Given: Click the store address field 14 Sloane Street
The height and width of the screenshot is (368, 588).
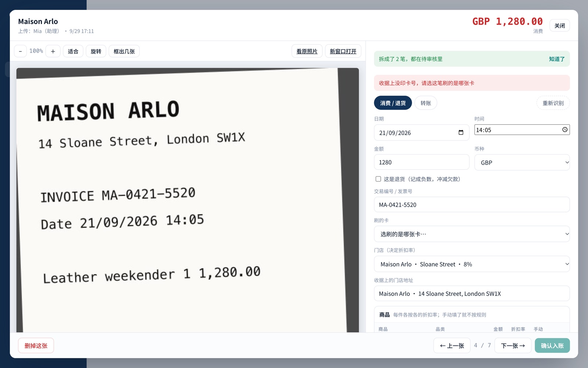Looking at the screenshot, I should (x=472, y=293).
